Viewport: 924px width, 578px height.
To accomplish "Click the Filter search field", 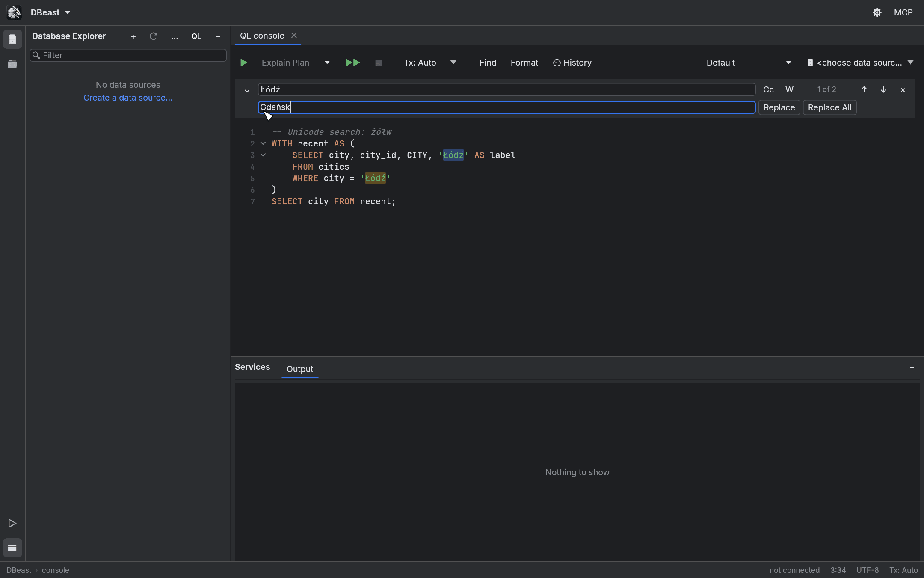I will coord(128,55).
